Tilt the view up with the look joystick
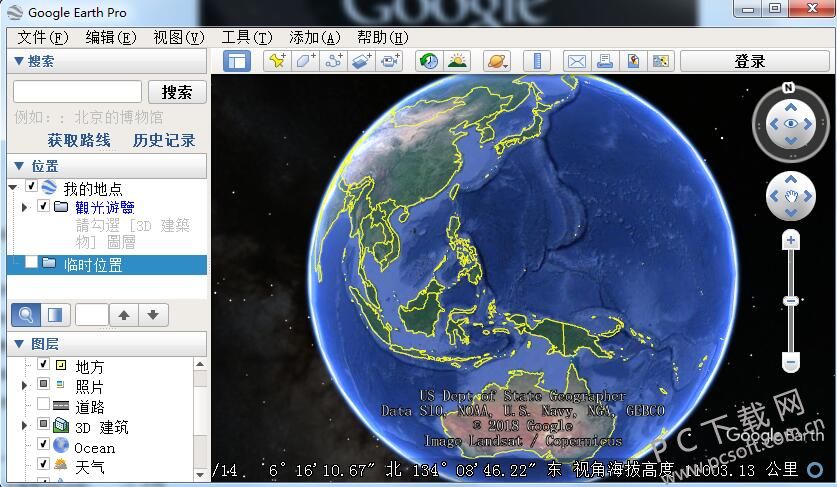Screen dimensions: 837x487 pyautogui.click(x=791, y=108)
